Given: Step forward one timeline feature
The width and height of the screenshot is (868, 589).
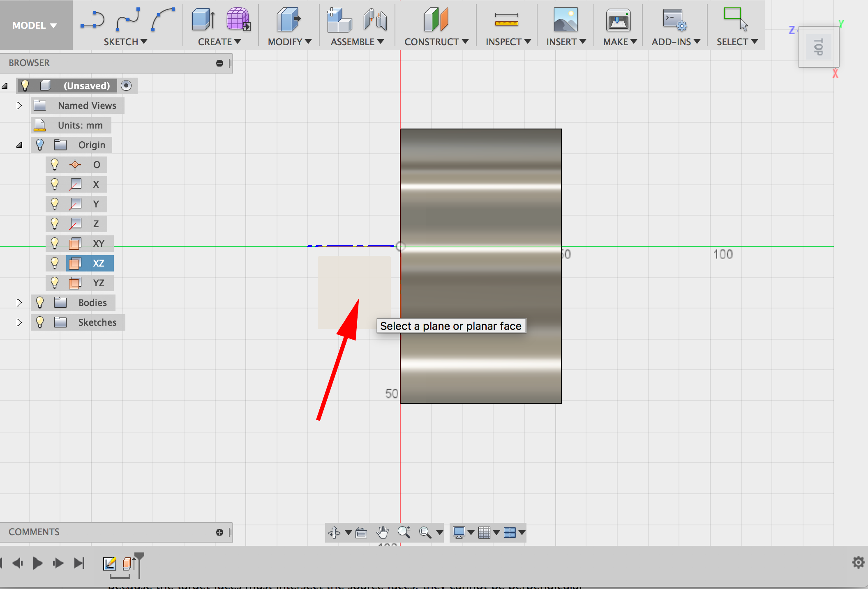Looking at the screenshot, I should pos(58,563).
